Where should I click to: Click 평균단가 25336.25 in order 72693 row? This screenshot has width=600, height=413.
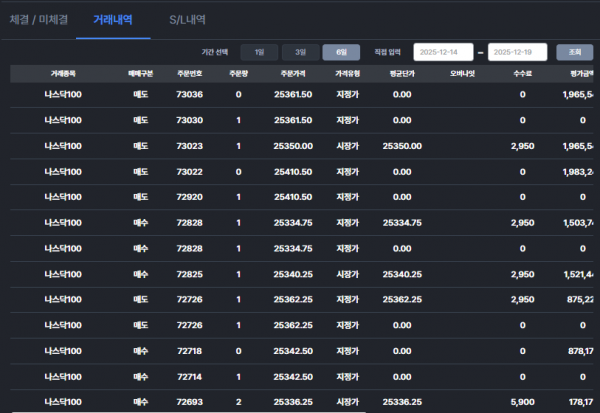pyautogui.click(x=402, y=402)
